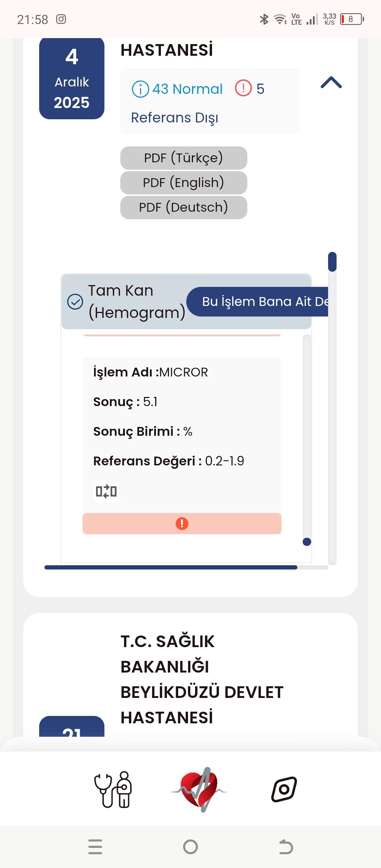Image resolution: width=381 pixels, height=868 pixels.
Task: Tap the red heart pulse home icon
Action: tap(199, 789)
